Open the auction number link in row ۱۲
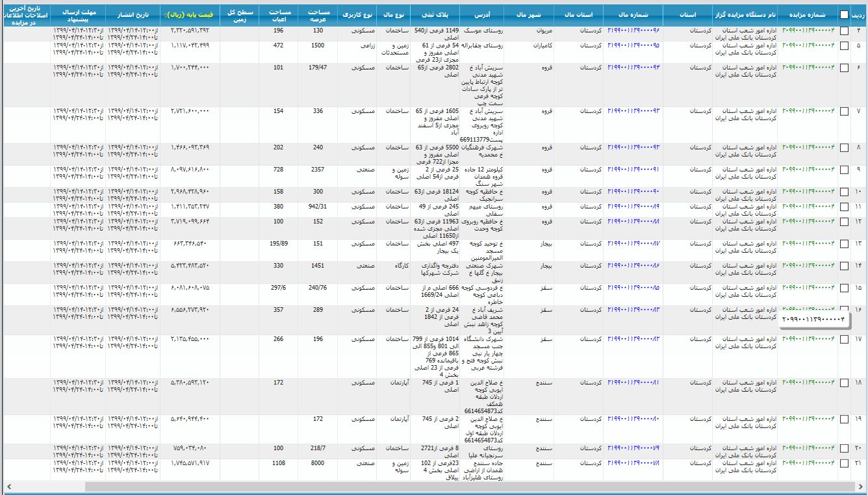Image resolution: width=868 pixels, height=495 pixels. point(809,222)
